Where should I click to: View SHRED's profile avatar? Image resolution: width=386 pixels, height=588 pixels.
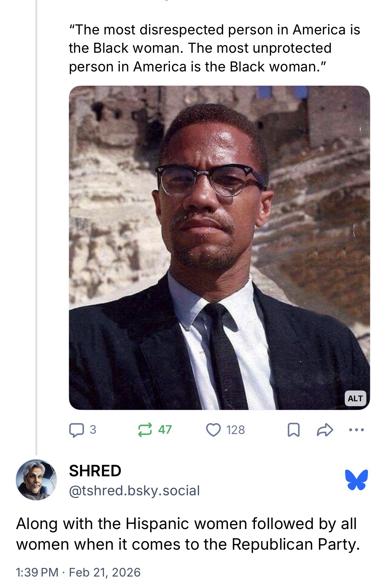click(x=36, y=480)
